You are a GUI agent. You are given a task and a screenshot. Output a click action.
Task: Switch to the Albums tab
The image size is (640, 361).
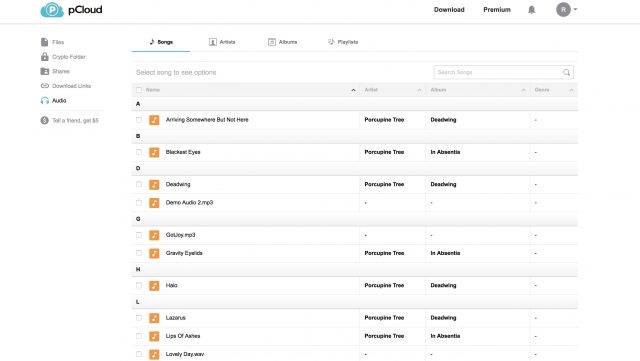[x=282, y=42]
